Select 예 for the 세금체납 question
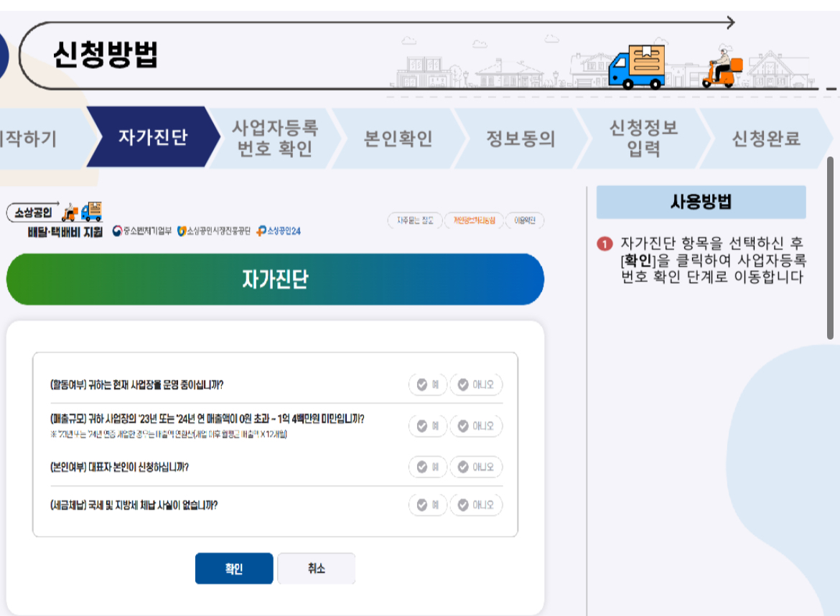This screenshot has width=840, height=616. [427, 505]
